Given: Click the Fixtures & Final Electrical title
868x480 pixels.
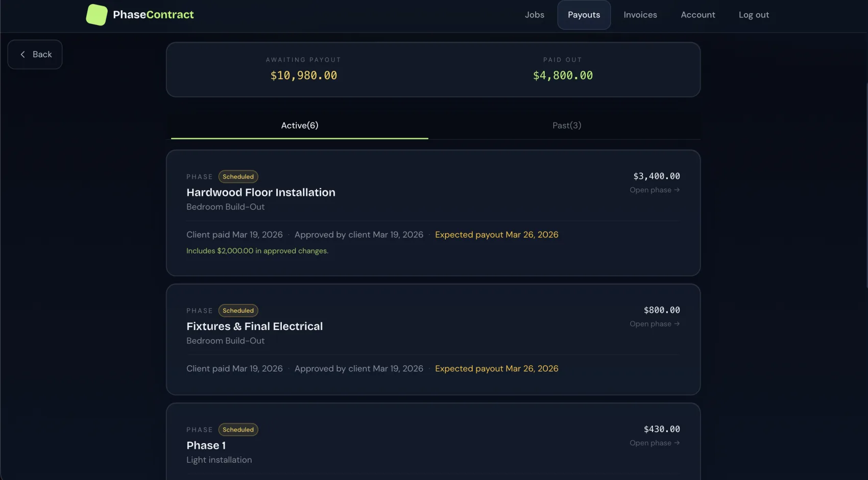Looking at the screenshot, I should point(254,326).
